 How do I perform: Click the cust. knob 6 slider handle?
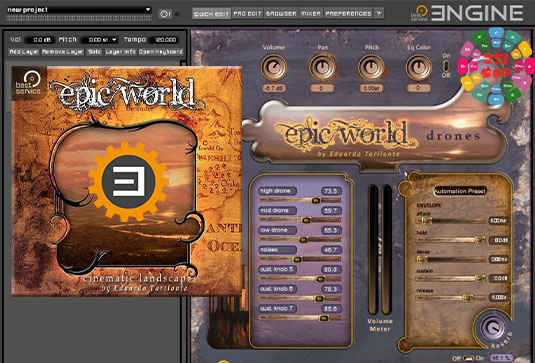(x=319, y=299)
